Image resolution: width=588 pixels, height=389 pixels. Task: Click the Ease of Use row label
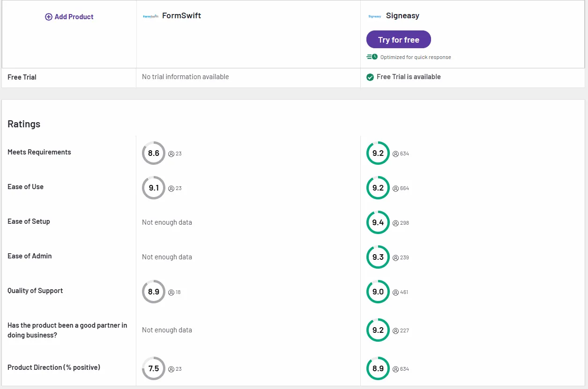(x=25, y=187)
